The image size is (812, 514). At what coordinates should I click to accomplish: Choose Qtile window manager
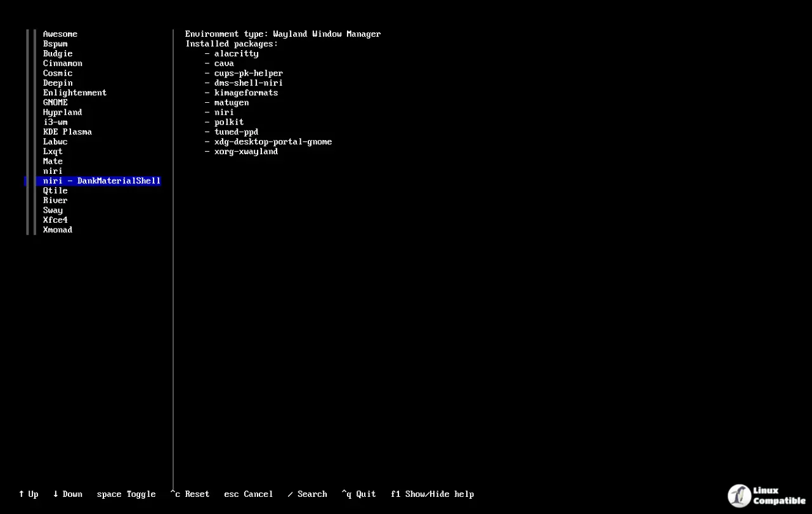[55, 191]
